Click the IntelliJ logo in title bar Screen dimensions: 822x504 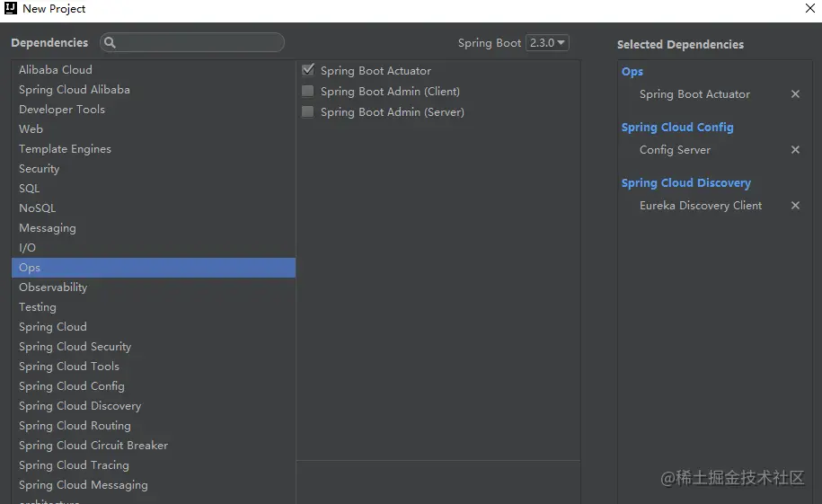pyautogui.click(x=10, y=9)
